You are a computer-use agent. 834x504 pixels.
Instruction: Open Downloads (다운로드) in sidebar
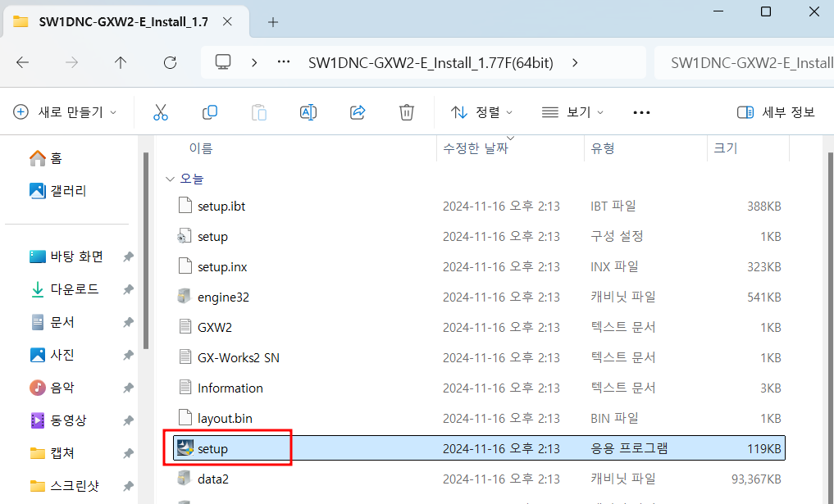coord(64,289)
